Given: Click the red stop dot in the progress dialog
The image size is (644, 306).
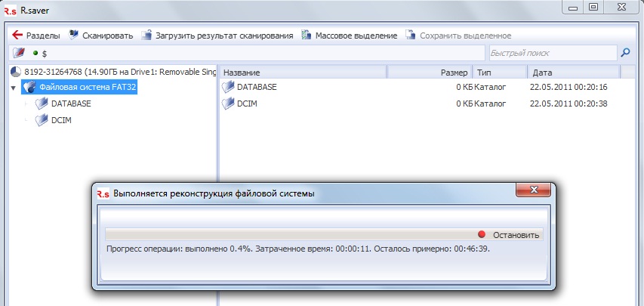Looking at the screenshot, I should [482, 234].
